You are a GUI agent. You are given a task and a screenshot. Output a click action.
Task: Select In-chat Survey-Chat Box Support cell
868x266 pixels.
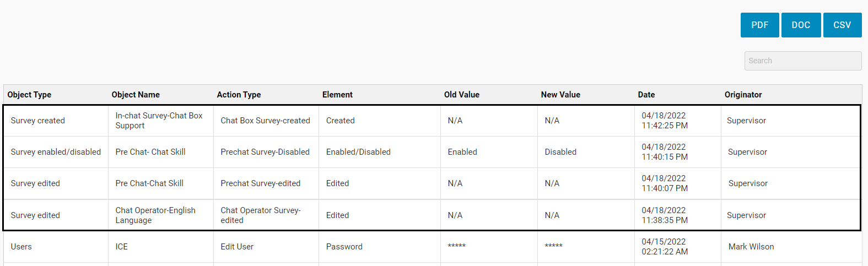pyautogui.click(x=159, y=121)
